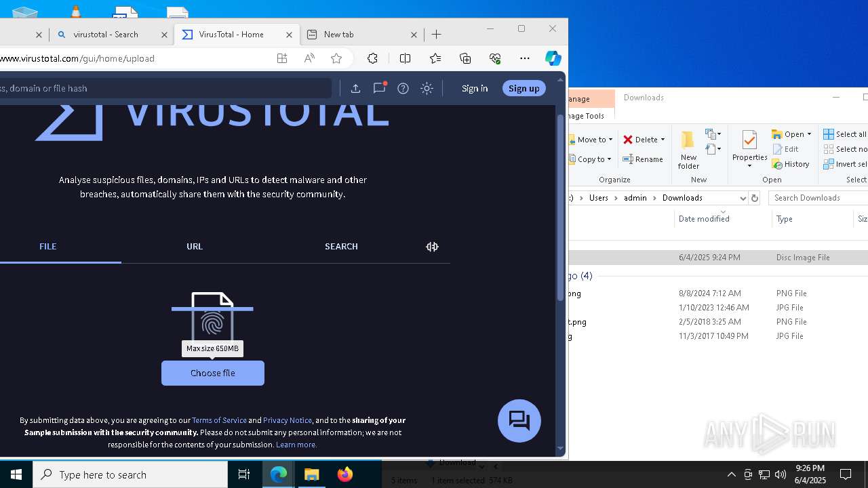Click Edit in Explorer ribbon
Image resolution: width=868 pixels, height=488 pixels.
pyautogui.click(x=785, y=149)
